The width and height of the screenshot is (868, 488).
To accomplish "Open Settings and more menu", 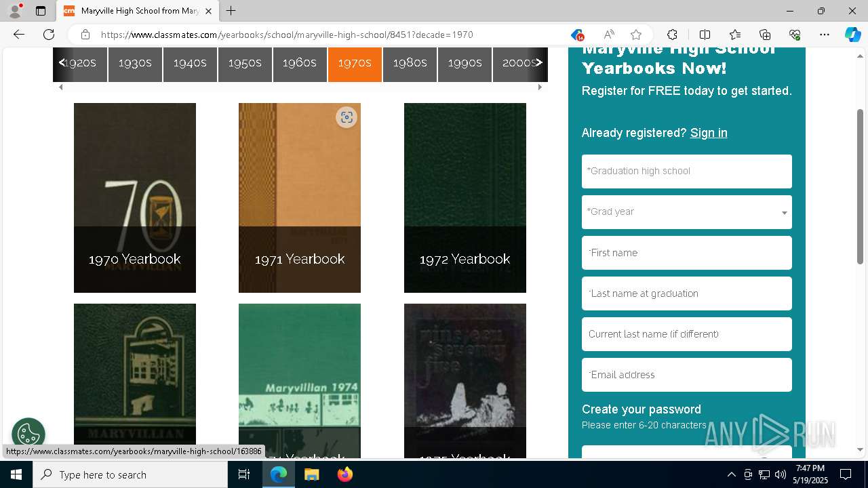I will pos(825,35).
